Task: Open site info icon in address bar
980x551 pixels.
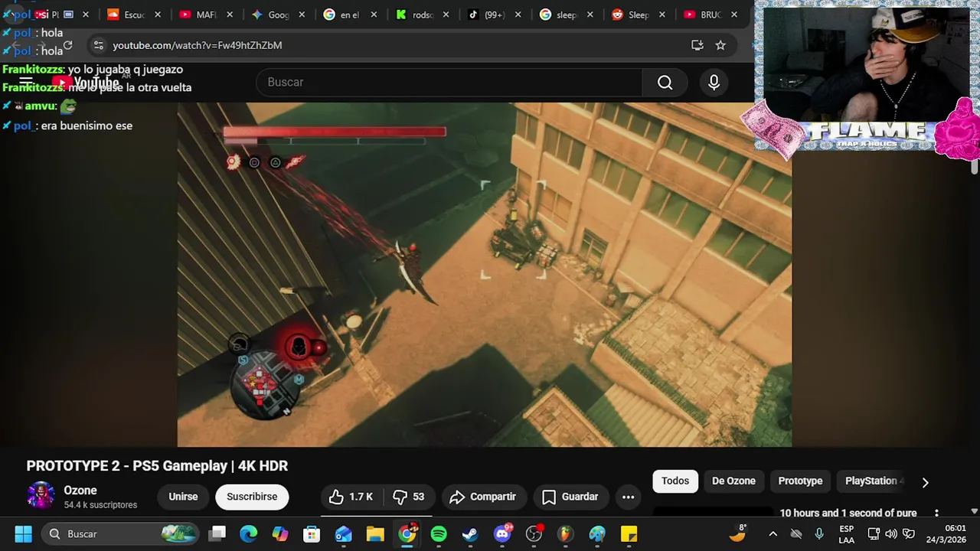Action: click(x=98, y=45)
